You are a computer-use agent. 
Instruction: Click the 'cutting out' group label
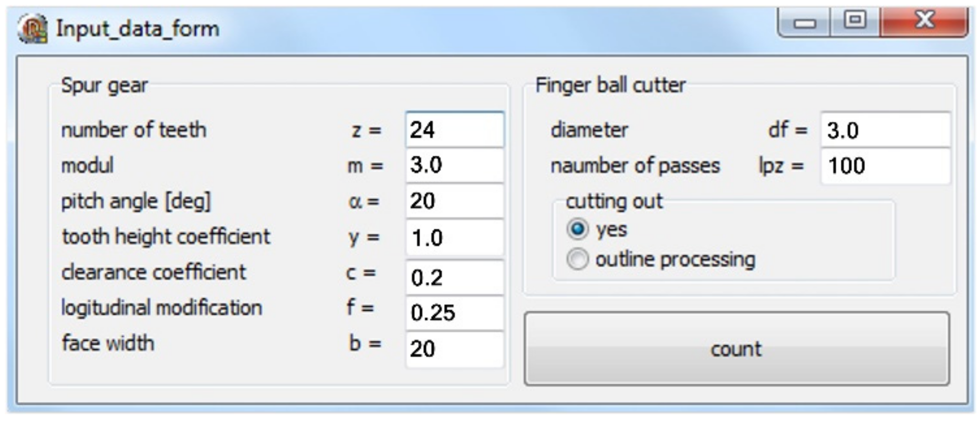pos(614,201)
